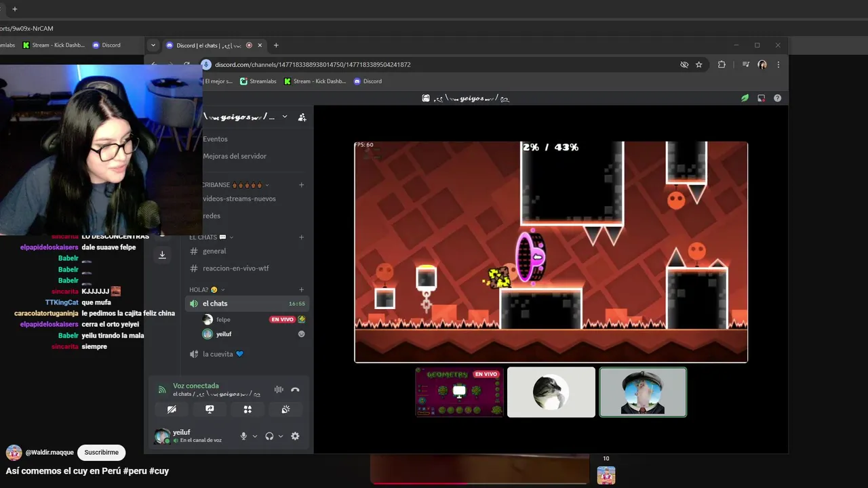Add channel to HOLA? category
This screenshot has width=868, height=488.
pyautogui.click(x=302, y=289)
